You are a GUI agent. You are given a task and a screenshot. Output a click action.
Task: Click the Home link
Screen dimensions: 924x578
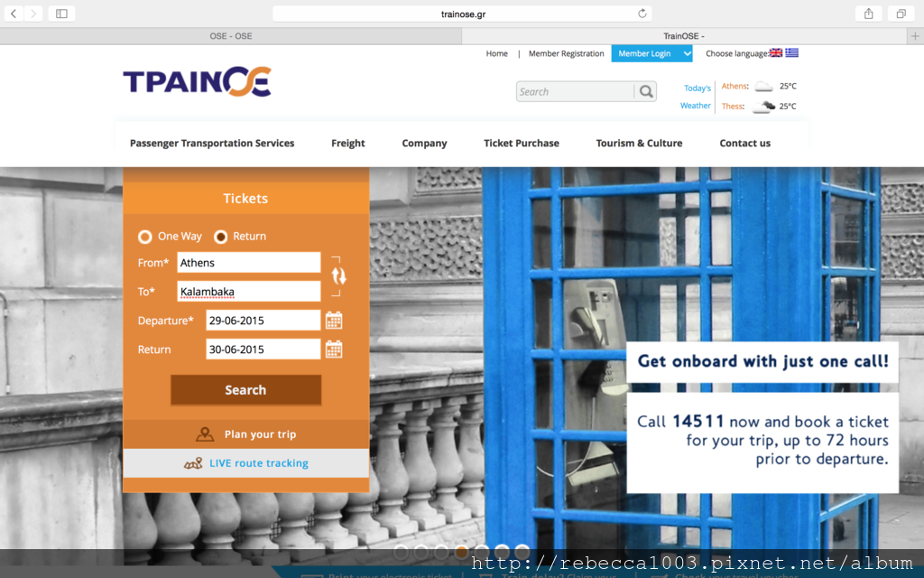tap(497, 53)
